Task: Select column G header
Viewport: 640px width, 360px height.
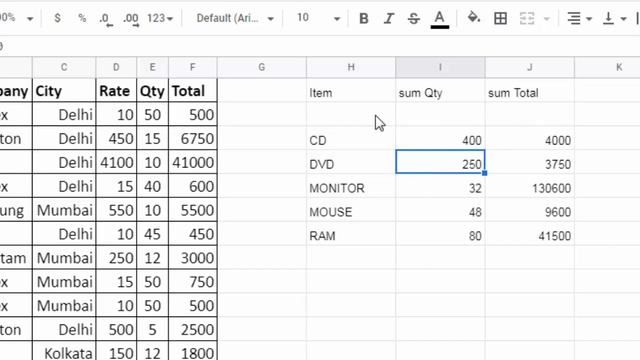Action: pos(262,67)
